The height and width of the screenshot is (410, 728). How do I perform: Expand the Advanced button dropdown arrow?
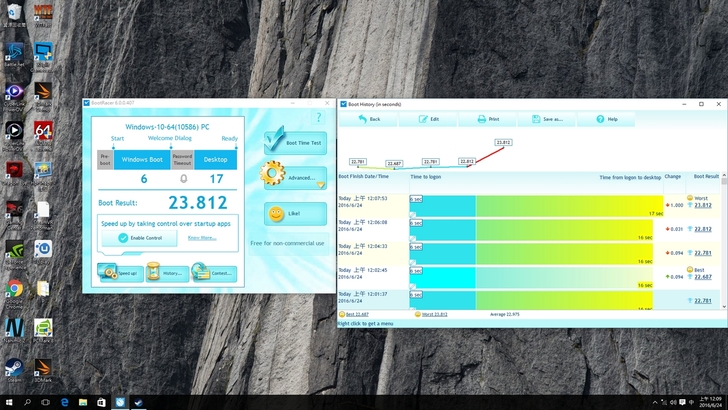320,185
